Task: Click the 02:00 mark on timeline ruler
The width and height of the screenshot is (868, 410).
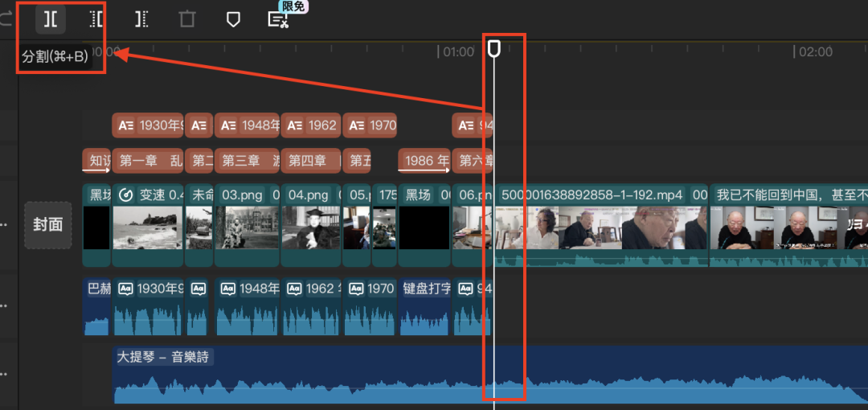Action: (815, 51)
